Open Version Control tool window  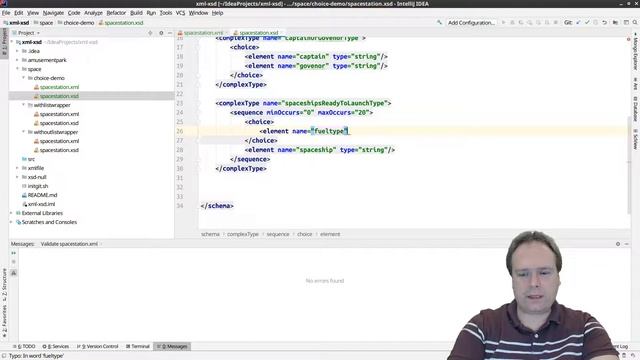click(x=98, y=346)
